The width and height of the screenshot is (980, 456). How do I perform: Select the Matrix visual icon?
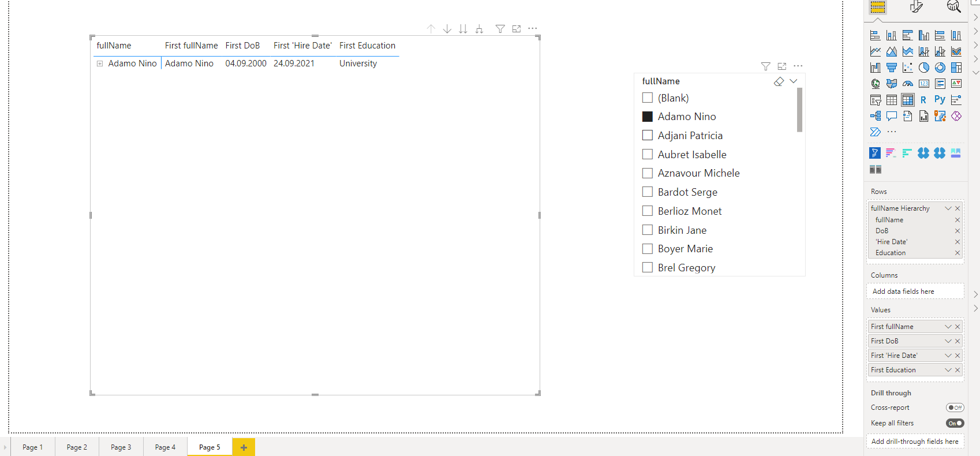[x=908, y=100]
